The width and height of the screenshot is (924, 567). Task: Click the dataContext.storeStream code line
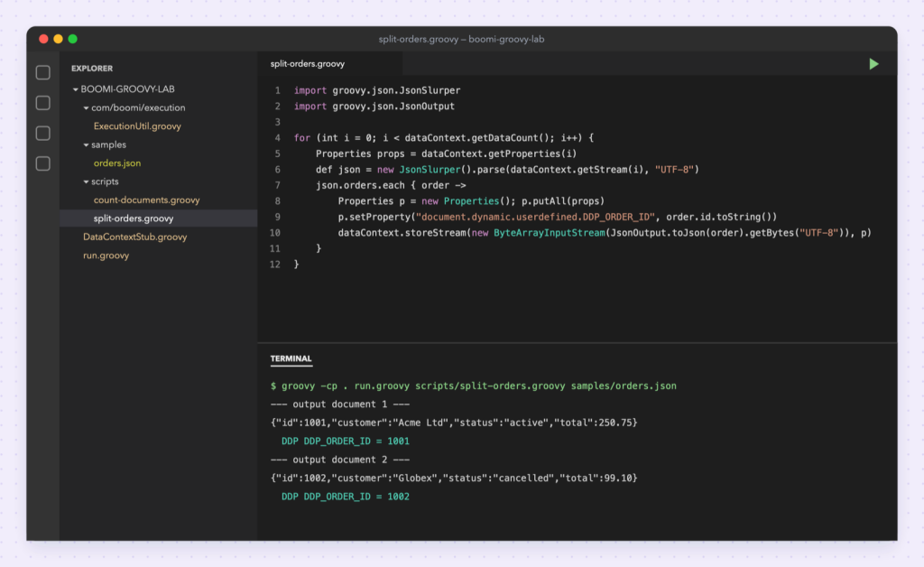(605, 233)
